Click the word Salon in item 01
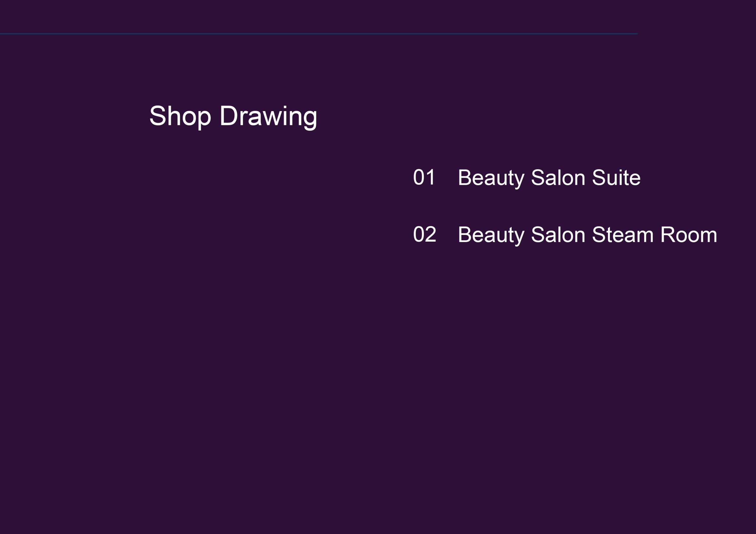Viewport: 756px width, 534px height. click(x=558, y=177)
